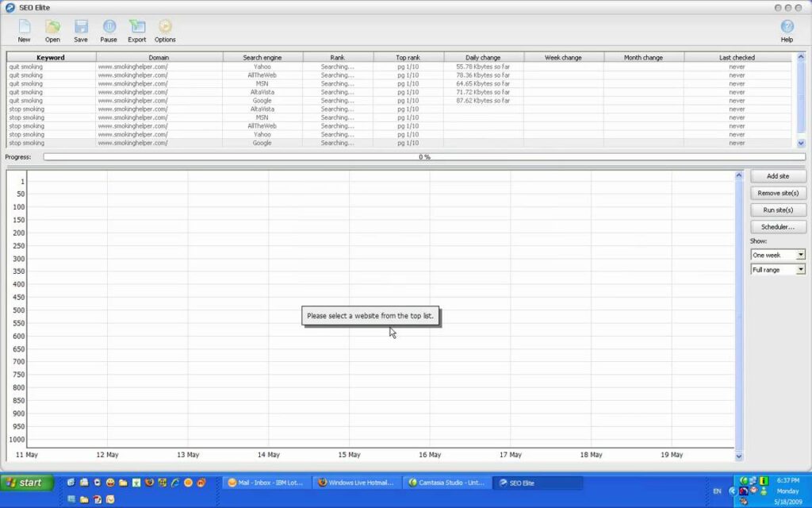
Task: Click the green crescent tray icon
Action: pos(744,480)
